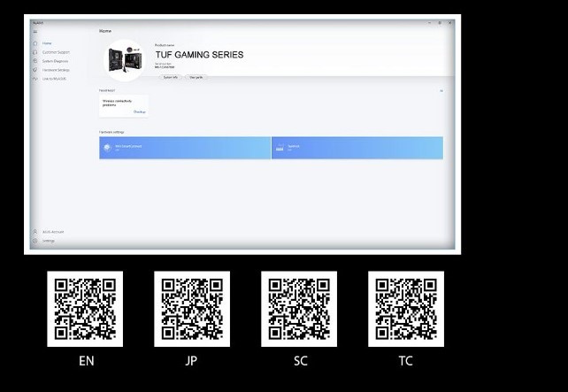Open the tile beside WiFi SmartConnect
This screenshot has width=568, height=392.
357,148
